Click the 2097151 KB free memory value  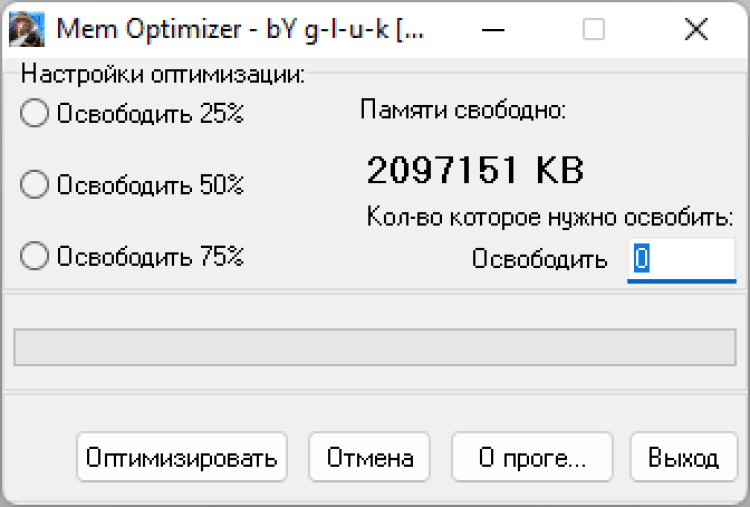click(x=475, y=171)
